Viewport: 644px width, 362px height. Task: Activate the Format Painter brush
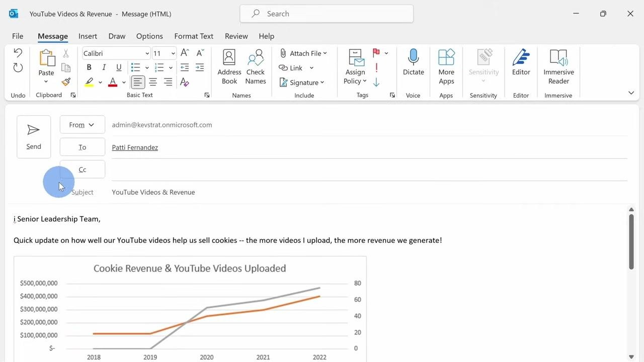coord(65,81)
